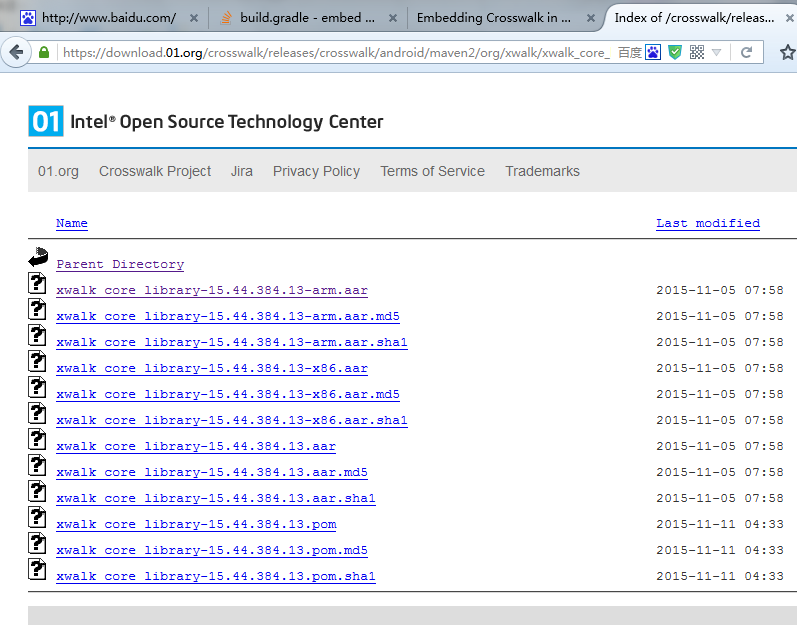Viewport: 797px width, 625px height.
Task: Click the green padlock security icon
Action: 44,52
